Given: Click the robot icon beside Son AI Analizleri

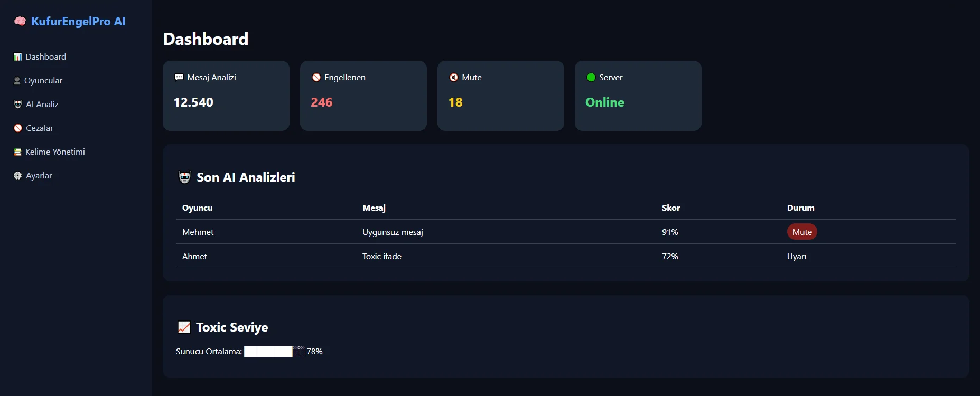Looking at the screenshot, I should click(x=184, y=177).
